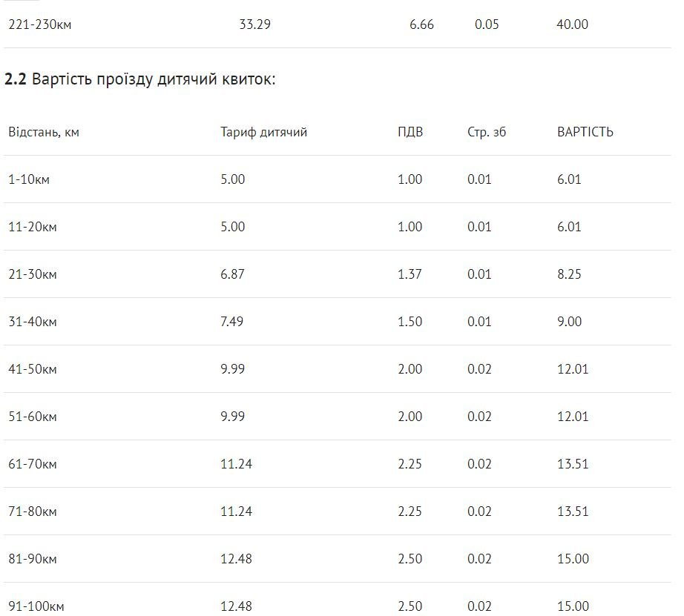684x616 pixels.
Task: Click the 1.37 VAT value
Action: pos(410,274)
